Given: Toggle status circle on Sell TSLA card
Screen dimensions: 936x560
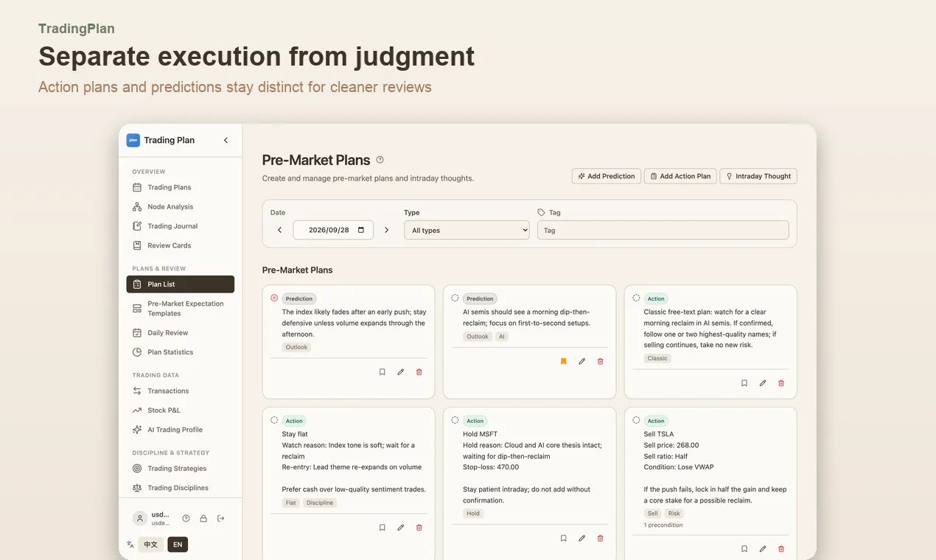Looking at the screenshot, I should pyautogui.click(x=636, y=421).
